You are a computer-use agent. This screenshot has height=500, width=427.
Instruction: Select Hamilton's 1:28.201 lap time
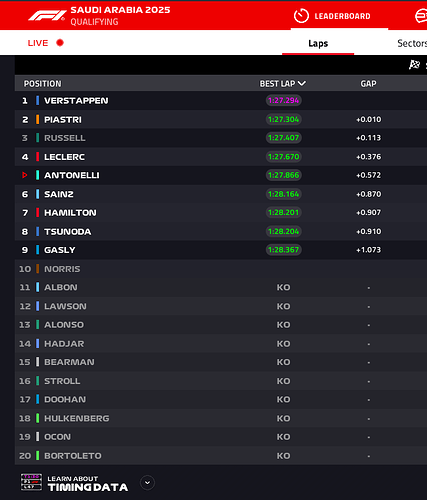284,212
